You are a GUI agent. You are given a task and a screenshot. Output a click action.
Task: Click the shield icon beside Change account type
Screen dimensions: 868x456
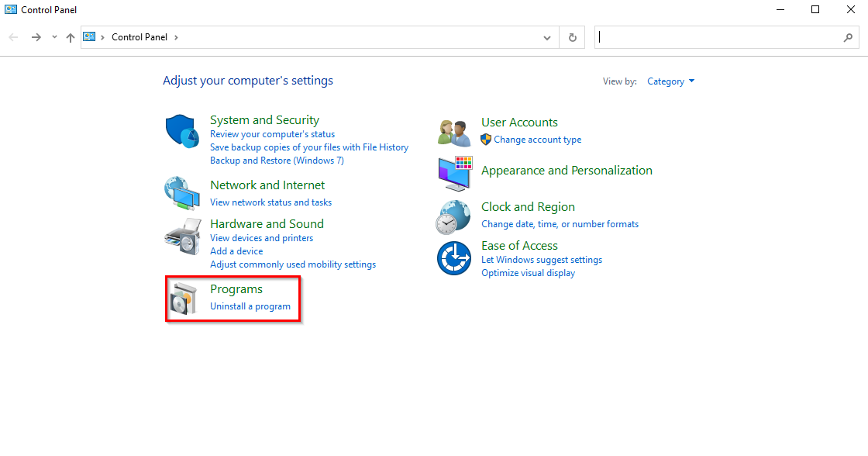point(486,139)
